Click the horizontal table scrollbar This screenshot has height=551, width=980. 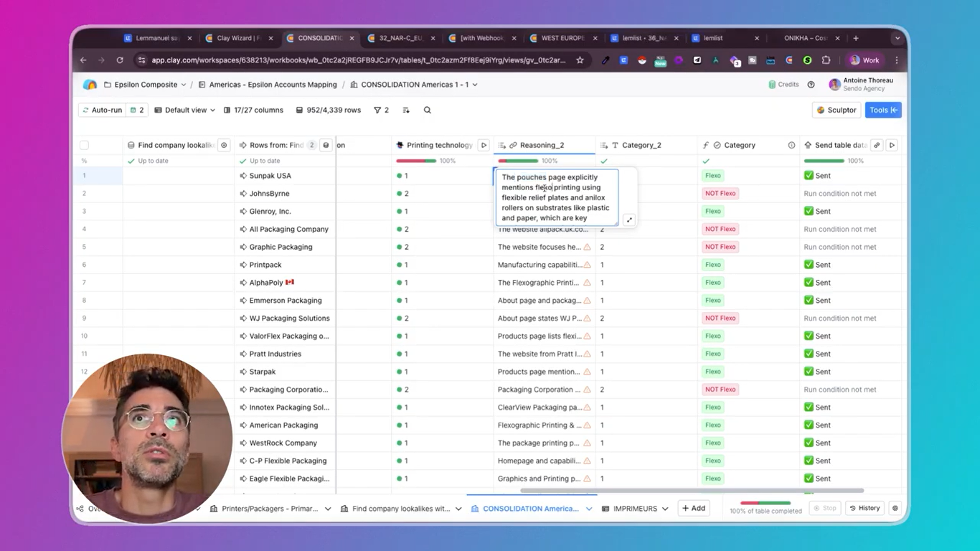point(692,491)
